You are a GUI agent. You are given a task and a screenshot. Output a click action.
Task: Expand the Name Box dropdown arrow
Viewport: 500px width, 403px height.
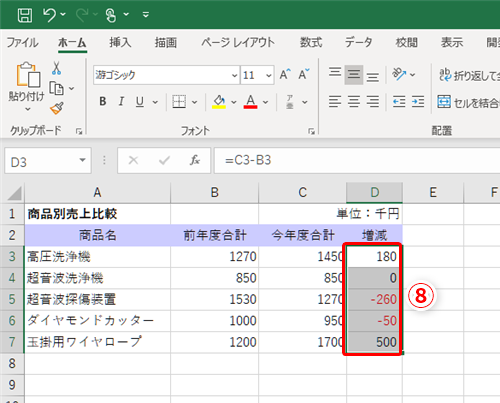click(x=82, y=160)
